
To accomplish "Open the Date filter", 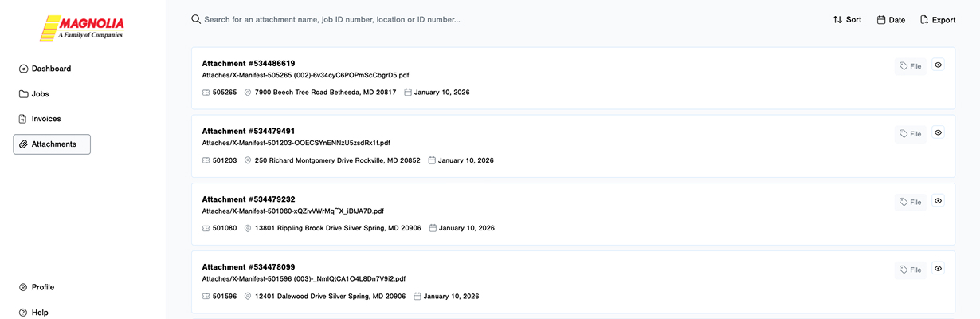I will 891,20.
